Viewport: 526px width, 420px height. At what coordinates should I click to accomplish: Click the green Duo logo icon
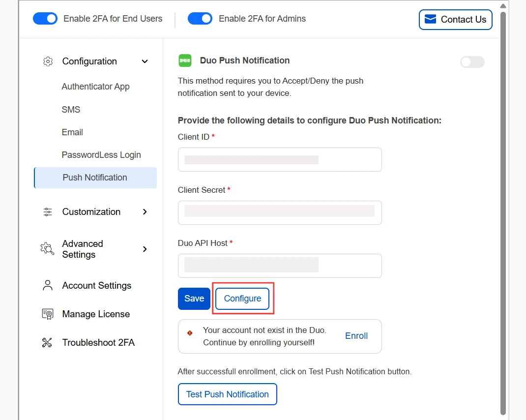coord(185,60)
